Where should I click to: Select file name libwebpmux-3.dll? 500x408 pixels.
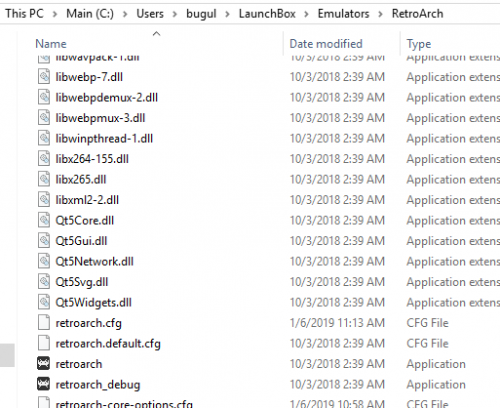pyautogui.click(x=100, y=118)
